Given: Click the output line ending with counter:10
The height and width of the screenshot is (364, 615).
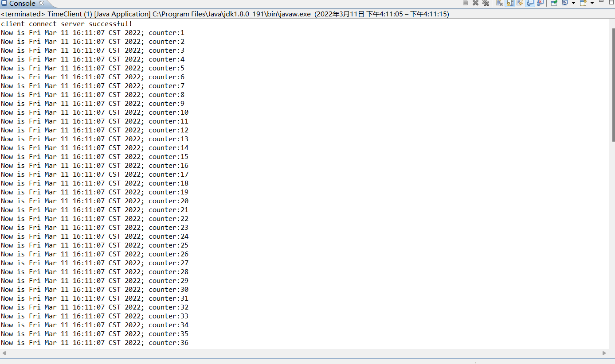Looking at the screenshot, I should [x=94, y=112].
